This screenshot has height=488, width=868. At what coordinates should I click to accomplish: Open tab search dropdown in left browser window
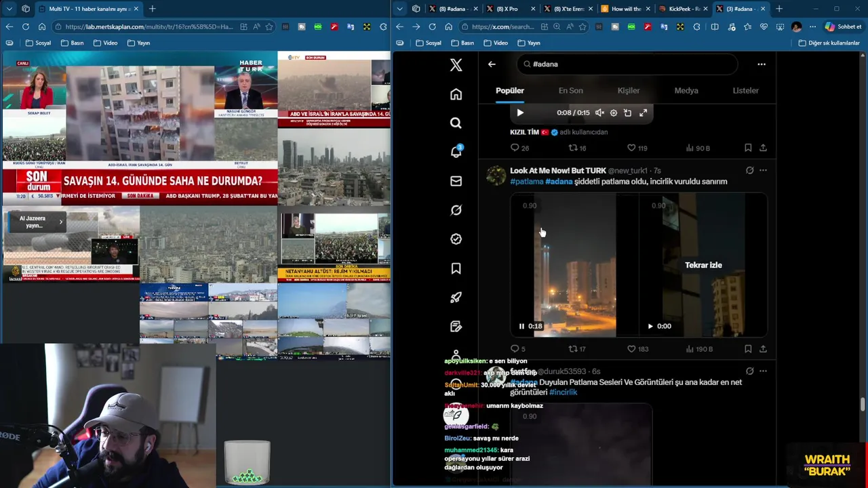9,9
